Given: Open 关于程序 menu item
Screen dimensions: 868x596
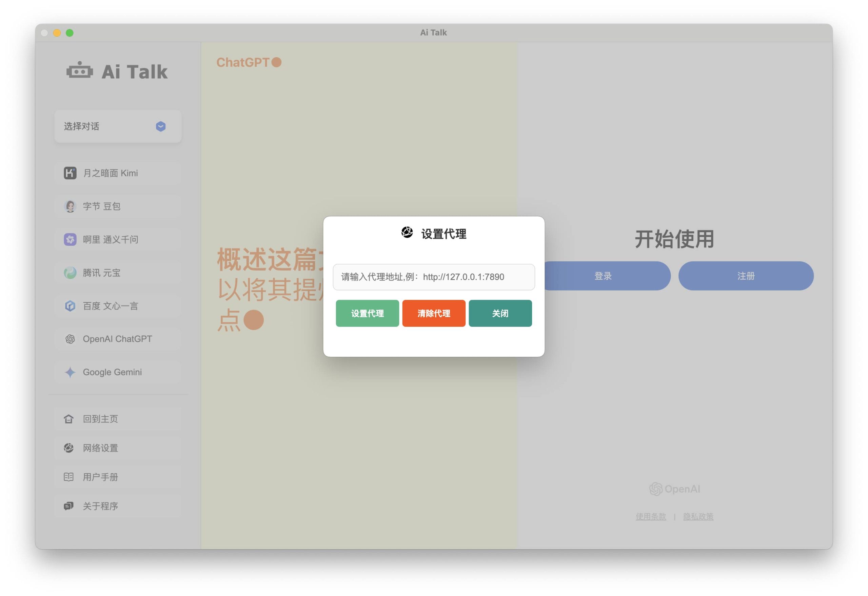Looking at the screenshot, I should (118, 506).
